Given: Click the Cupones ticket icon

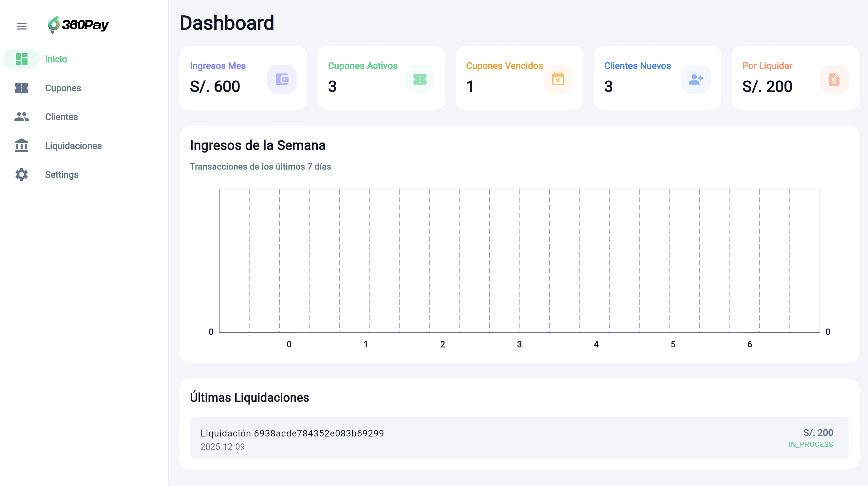Looking at the screenshot, I should [21, 88].
